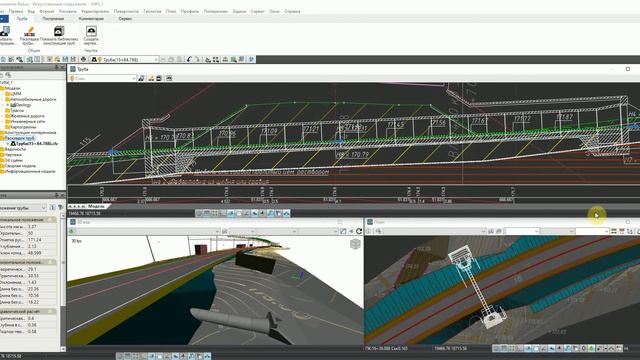The image size is (640, 360).
Task: Click the layer manager icon beside Слои dropdown
Action: (141, 78)
